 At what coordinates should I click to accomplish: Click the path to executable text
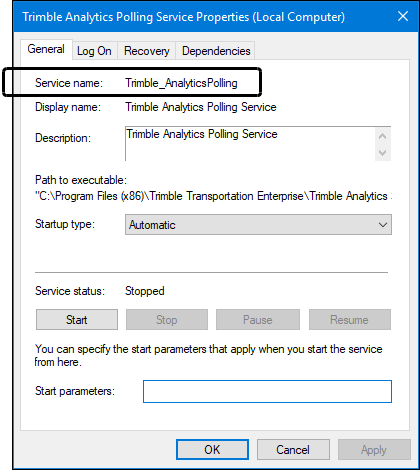click(x=213, y=196)
